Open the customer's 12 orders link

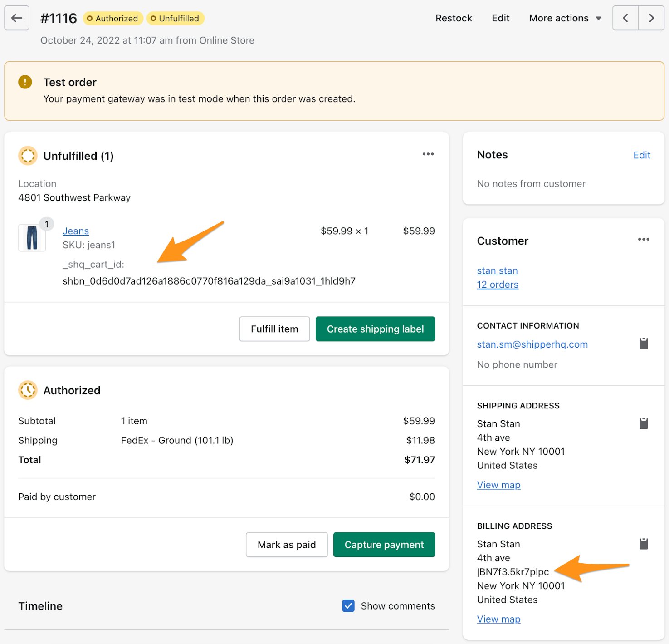click(x=498, y=285)
